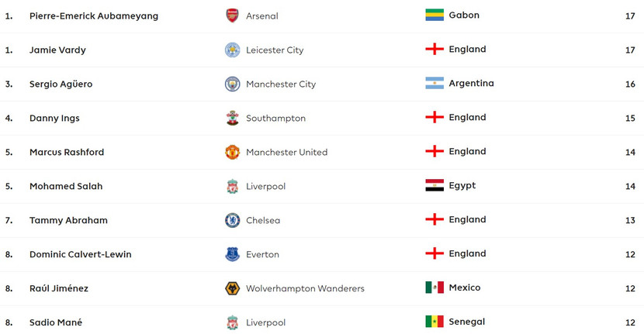Click the Leicester City club badge

(232, 50)
